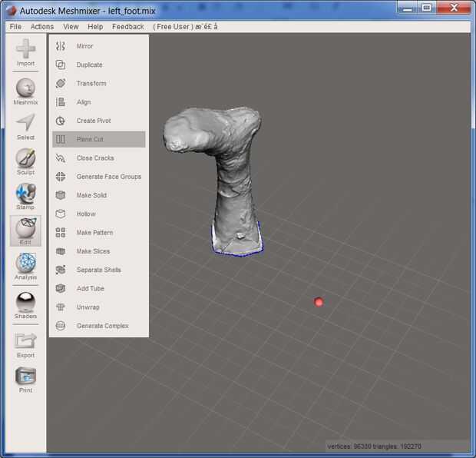The image size is (476, 458).
Task: Maximize the Meshmixer window
Action: click(427, 8)
